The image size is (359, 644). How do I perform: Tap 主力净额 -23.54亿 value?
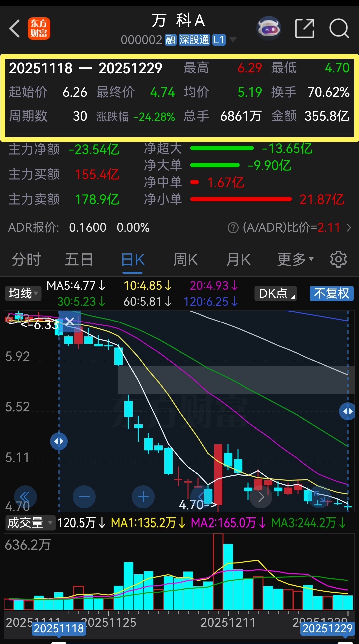point(94,149)
